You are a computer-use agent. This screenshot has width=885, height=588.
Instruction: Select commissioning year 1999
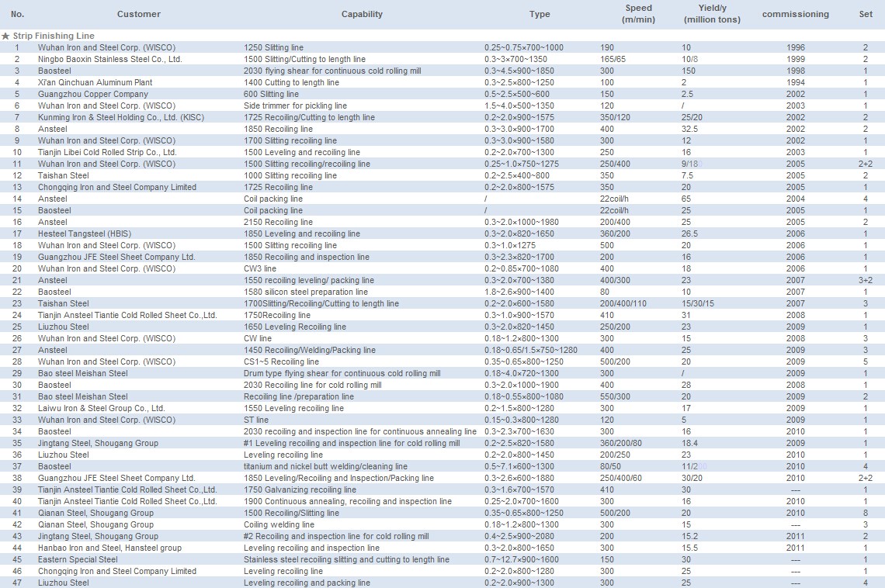[796, 59]
